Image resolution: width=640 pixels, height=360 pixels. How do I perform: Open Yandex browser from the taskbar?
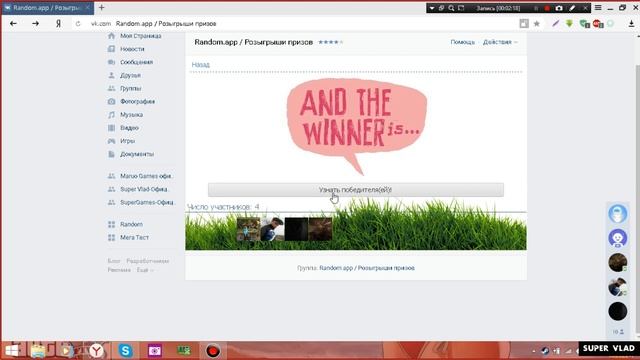(96, 351)
